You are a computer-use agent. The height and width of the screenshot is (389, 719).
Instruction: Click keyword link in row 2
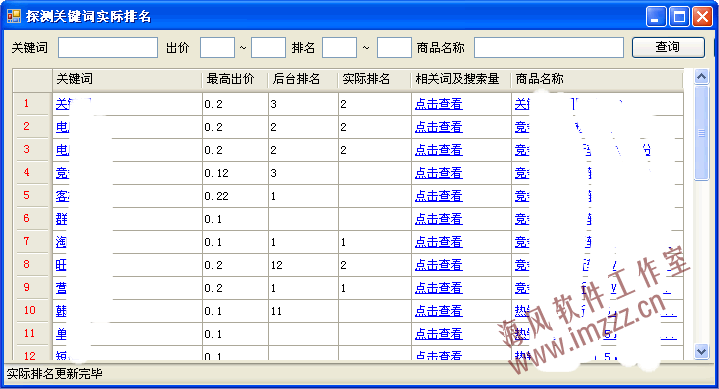tap(62, 127)
